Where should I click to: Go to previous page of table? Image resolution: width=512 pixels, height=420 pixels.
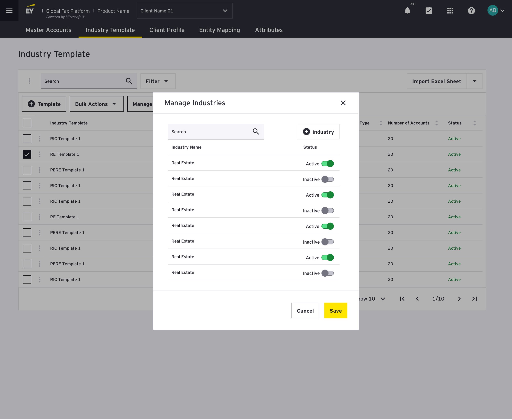(x=417, y=299)
